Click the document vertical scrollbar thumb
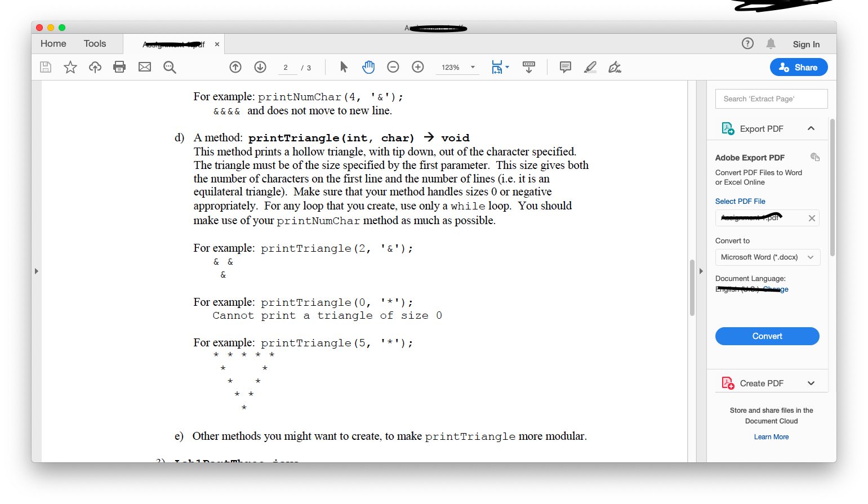 pos(692,288)
